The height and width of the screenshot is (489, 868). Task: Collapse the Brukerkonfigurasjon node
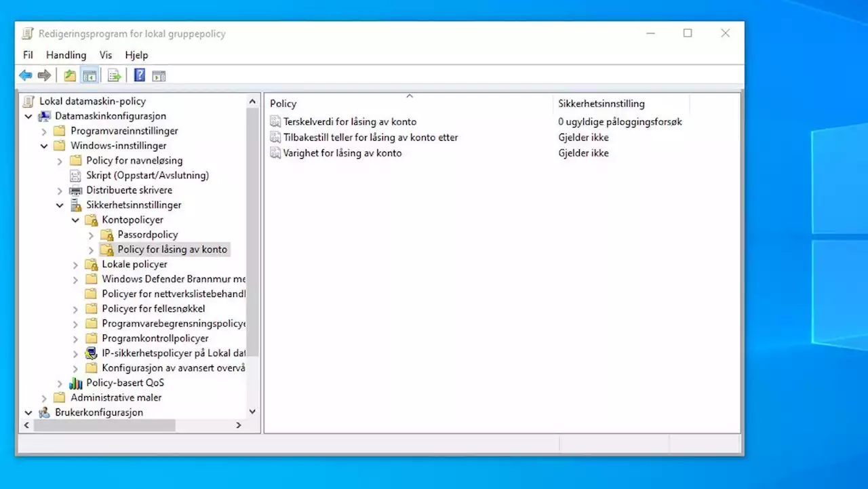tap(28, 412)
